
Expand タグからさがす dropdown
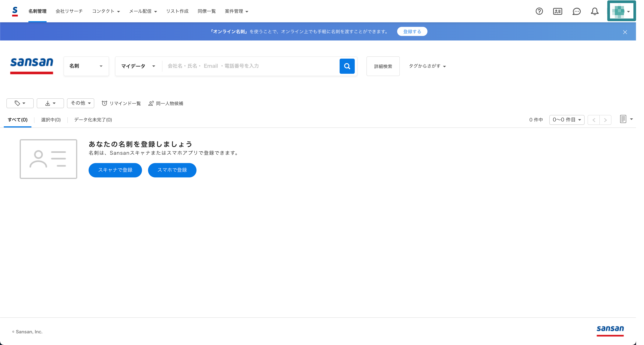click(427, 66)
